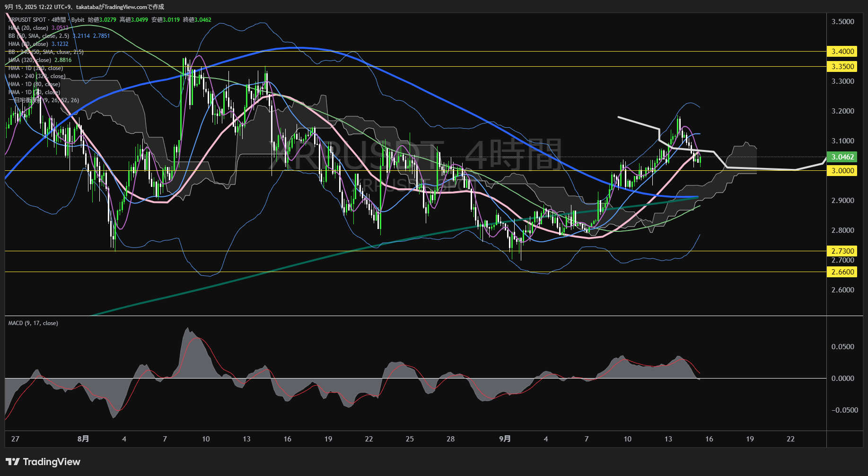Click date 22 at right of time axis
Screen dimensions: 868x476
790,439
